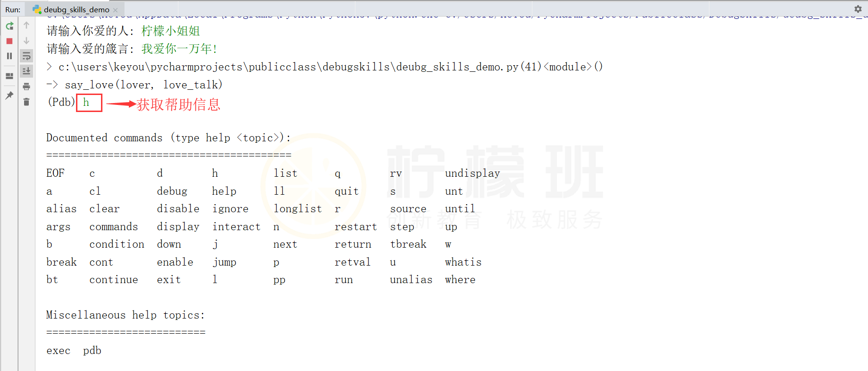This screenshot has height=371, width=868.
Task: Close the deubg_skills_demo tab
Action: 116,10
